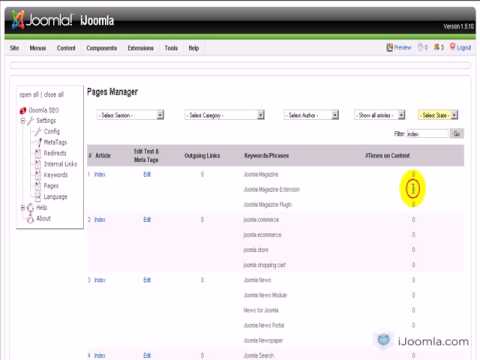Viewport: 480px width, 360px height.
Task: Open Index article in Joomla Search row
Action: (x=100, y=356)
